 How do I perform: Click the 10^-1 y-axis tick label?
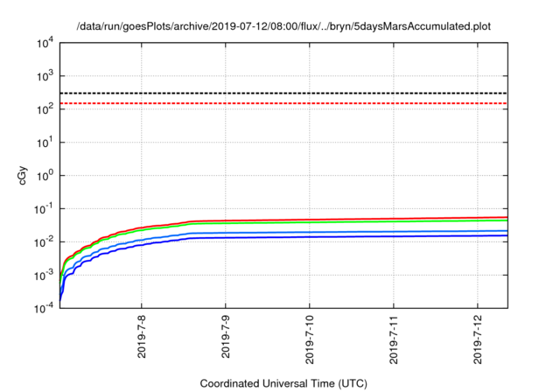(44, 209)
